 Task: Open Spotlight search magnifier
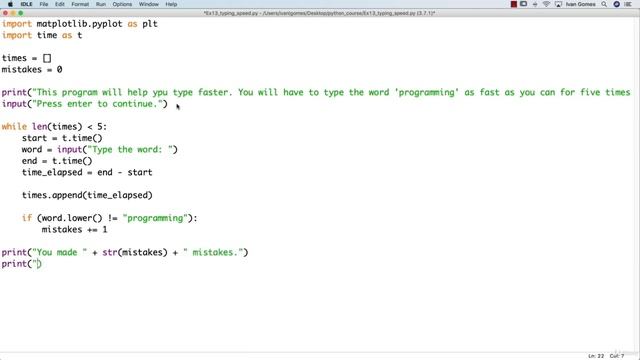[604, 4]
